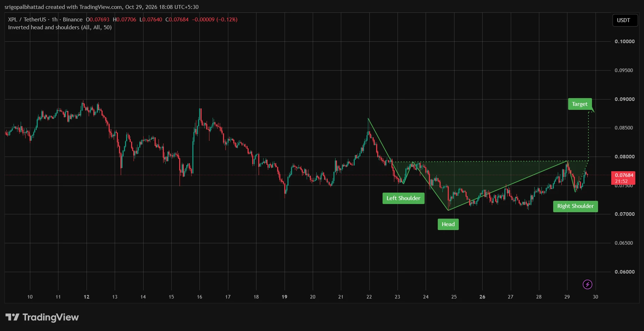
Task: Click date 30 on the time axis
Action: click(x=595, y=297)
